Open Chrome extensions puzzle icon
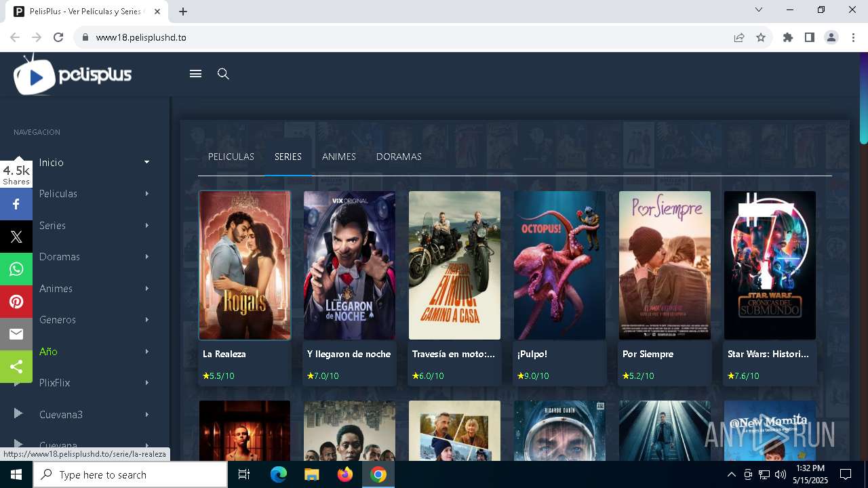 pyautogui.click(x=788, y=37)
